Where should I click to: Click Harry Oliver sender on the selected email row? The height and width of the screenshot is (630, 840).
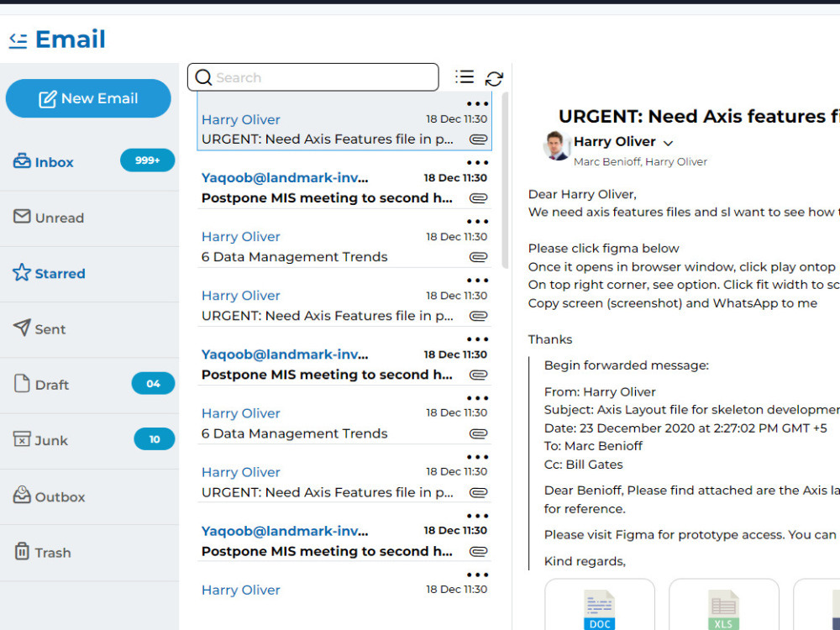tap(240, 119)
